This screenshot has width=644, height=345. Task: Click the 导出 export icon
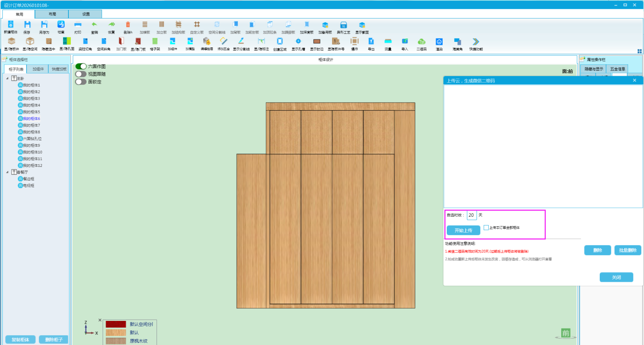371,41
